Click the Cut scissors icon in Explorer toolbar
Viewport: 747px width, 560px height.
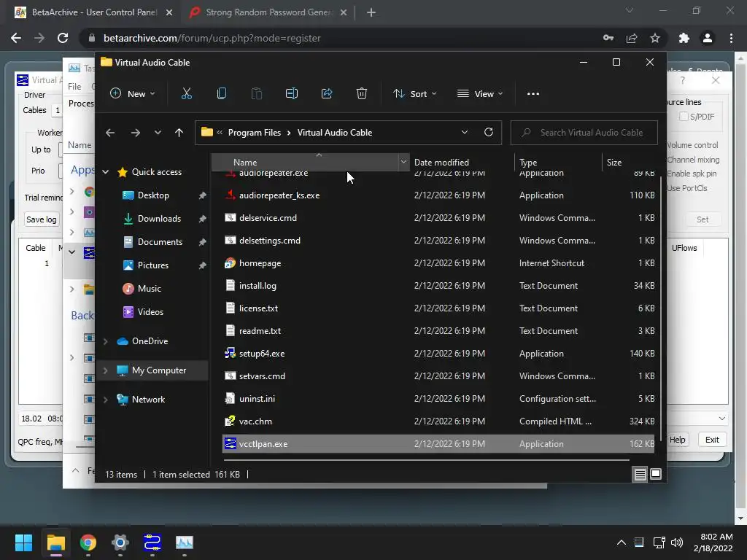point(186,94)
